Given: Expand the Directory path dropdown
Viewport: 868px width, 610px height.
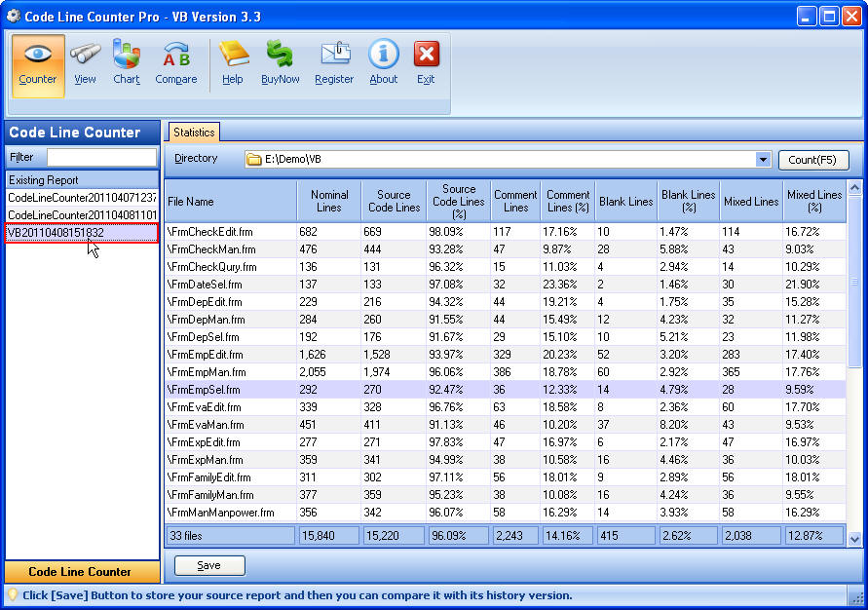Looking at the screenshot, I should coord(763,160).
